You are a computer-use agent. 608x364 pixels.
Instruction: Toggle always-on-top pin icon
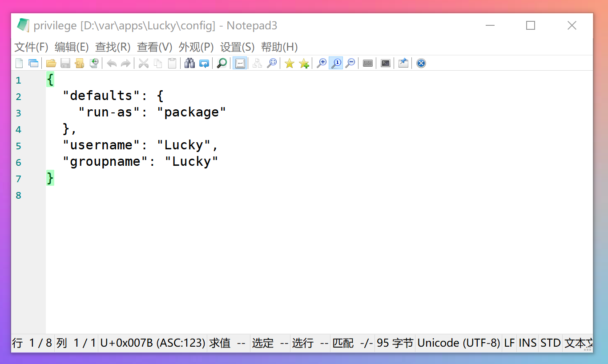click(403, 63)
